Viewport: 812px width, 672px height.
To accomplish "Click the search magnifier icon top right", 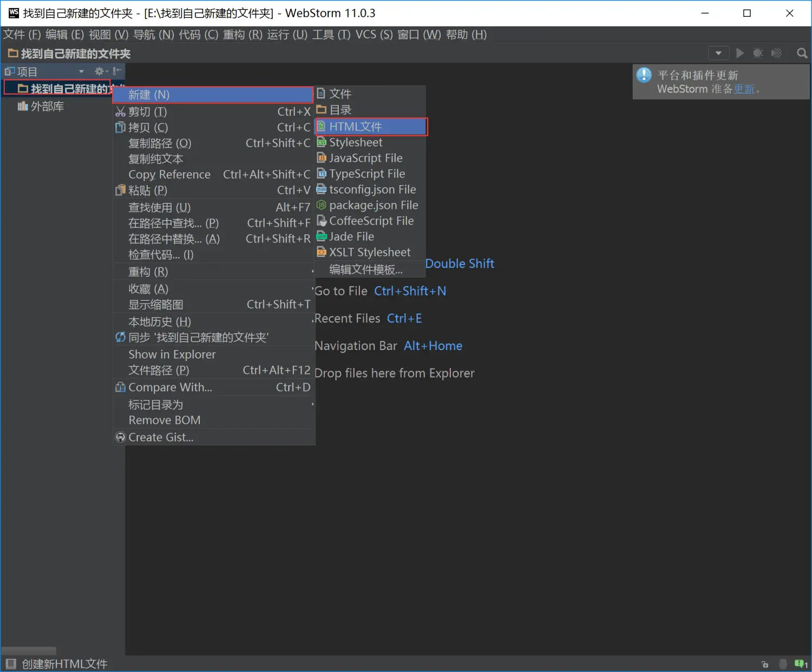I will pos(802,53).
